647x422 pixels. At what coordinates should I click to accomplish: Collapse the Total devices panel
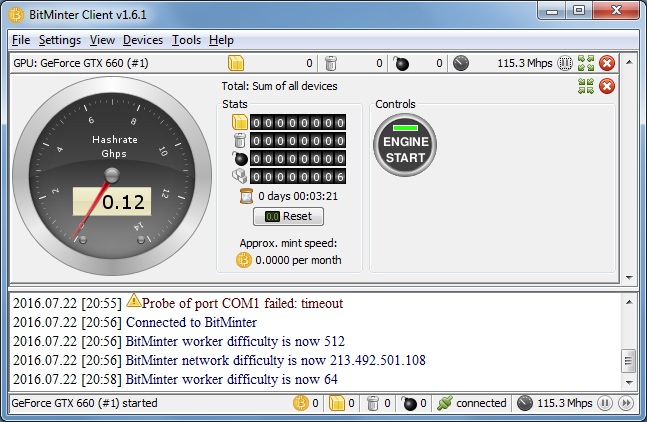click(586, 86)
